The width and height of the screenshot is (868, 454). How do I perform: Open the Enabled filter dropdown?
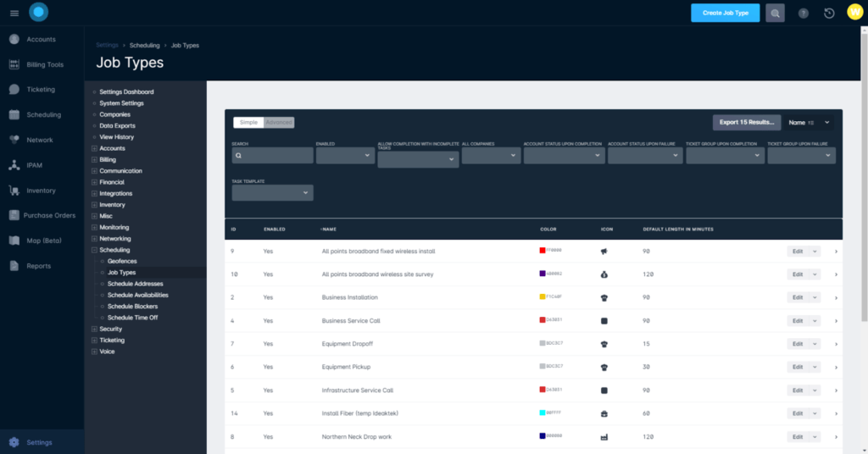(x=345, y=155)
